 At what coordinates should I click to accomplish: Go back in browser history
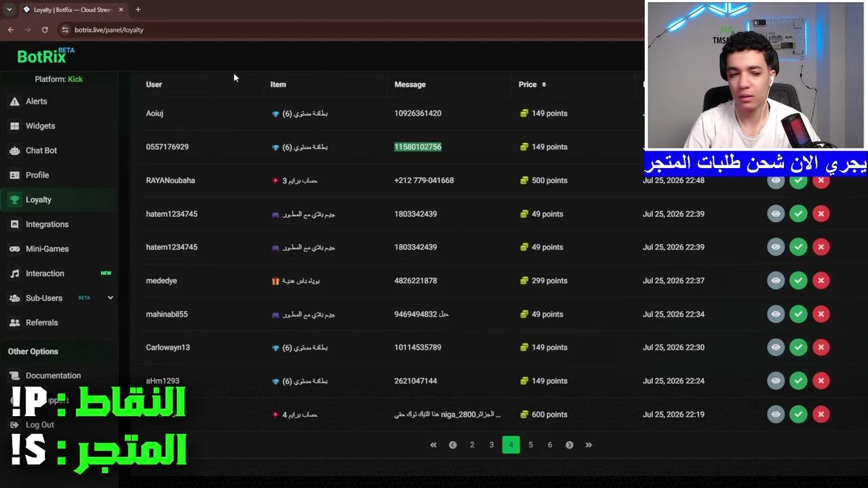pyautogui.click(x=11, y=30)
